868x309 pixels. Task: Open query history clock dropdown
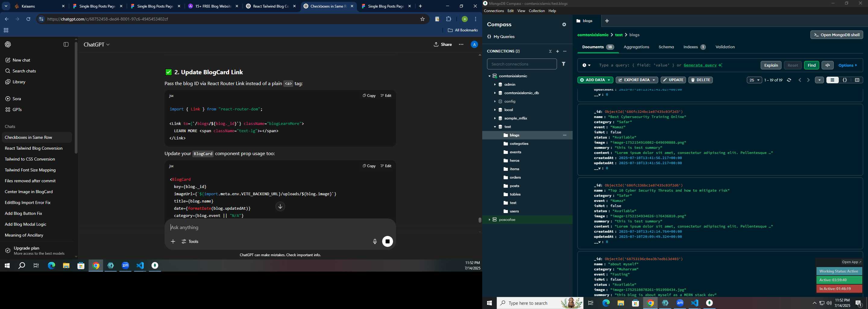click(587, 65)
